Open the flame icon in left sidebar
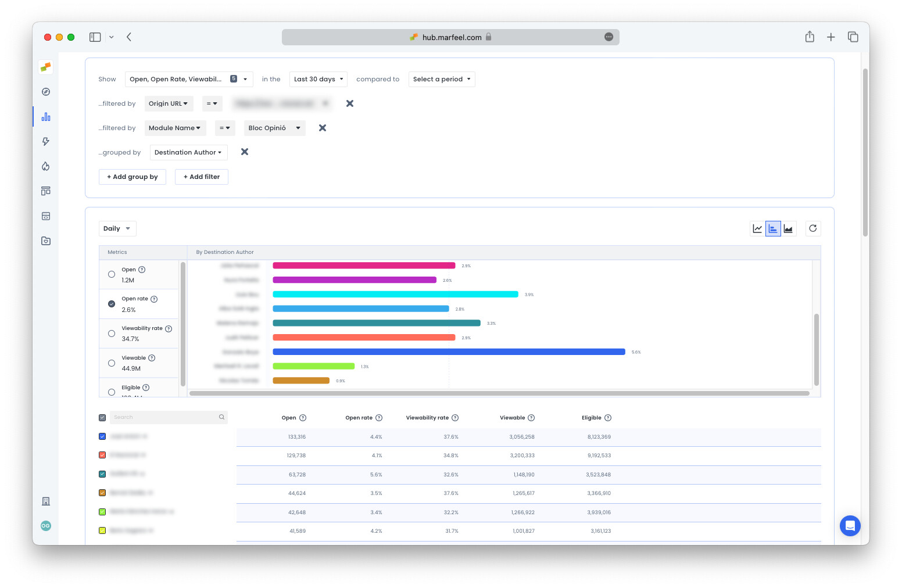This screenshot has width=902, height=588. pos(46,166)
